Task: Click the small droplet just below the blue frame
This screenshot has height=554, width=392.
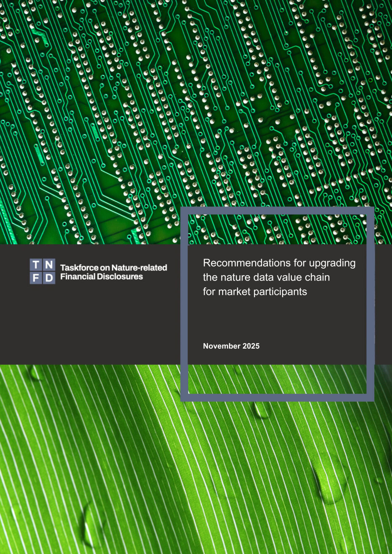Action: [x=261, y=410]
